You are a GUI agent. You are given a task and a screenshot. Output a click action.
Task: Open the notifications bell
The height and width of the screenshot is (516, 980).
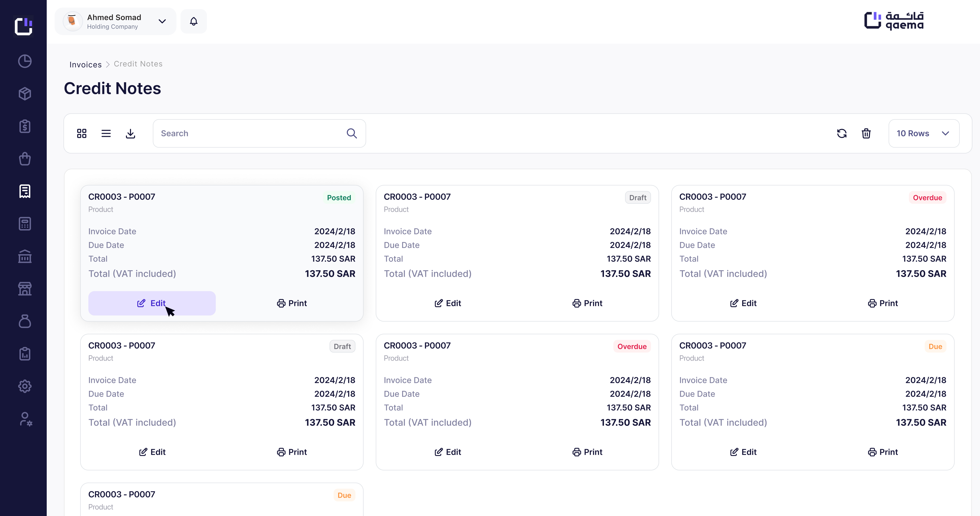click(x=194, y=21)
